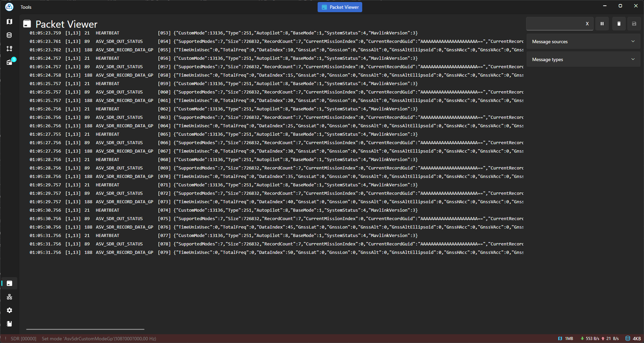Open the database icon in sidebar
This screenshot has width=644, height=343.
[9, 35]
